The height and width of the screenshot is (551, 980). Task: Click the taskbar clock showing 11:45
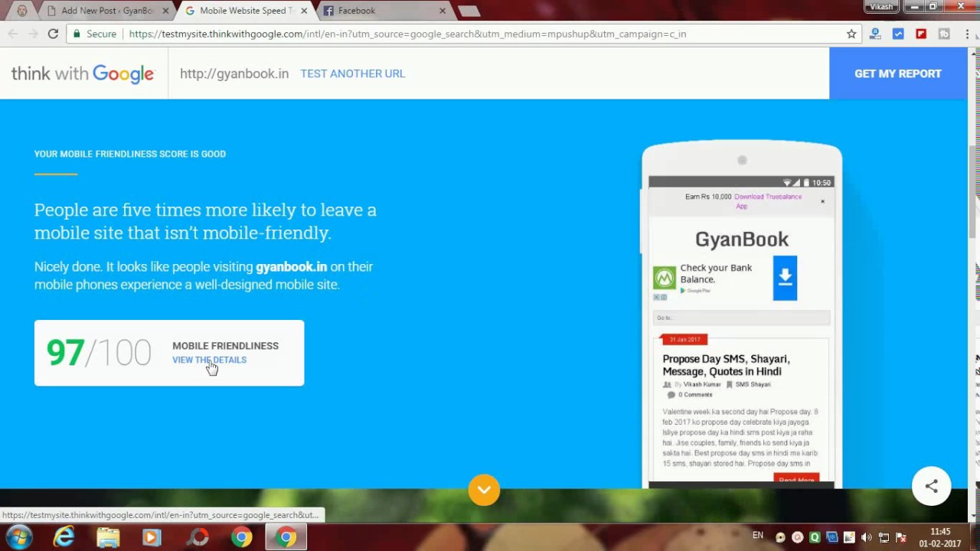tap(939, 537)
